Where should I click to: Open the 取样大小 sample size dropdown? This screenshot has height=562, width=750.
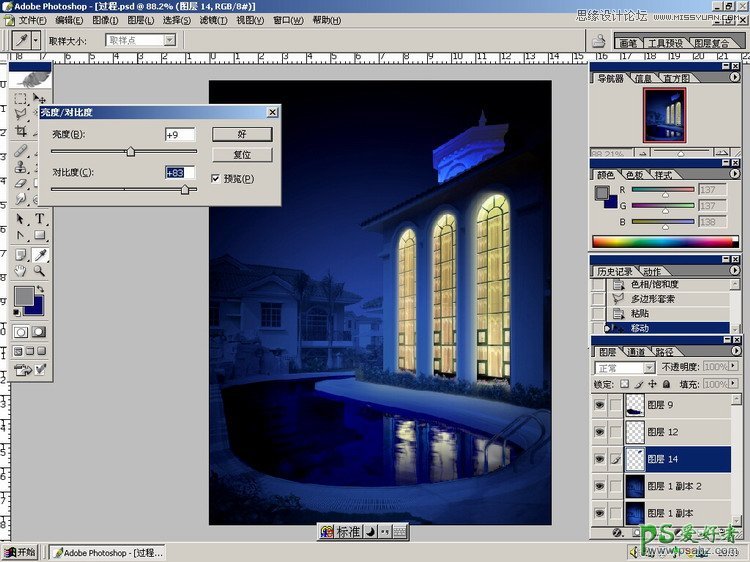[169, 40]
